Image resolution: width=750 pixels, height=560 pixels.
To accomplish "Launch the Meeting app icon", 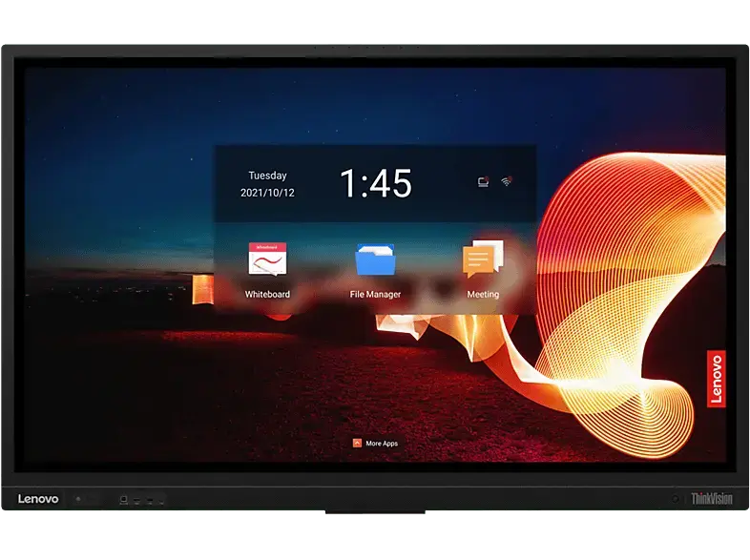I will tap(483, 259).
